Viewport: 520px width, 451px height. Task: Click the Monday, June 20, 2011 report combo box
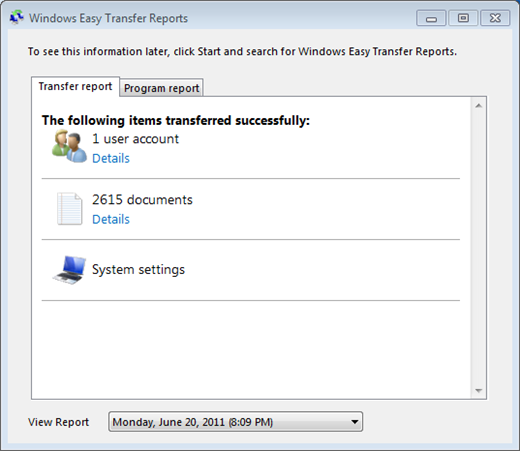pyautogui.click(x=235, y=422)
